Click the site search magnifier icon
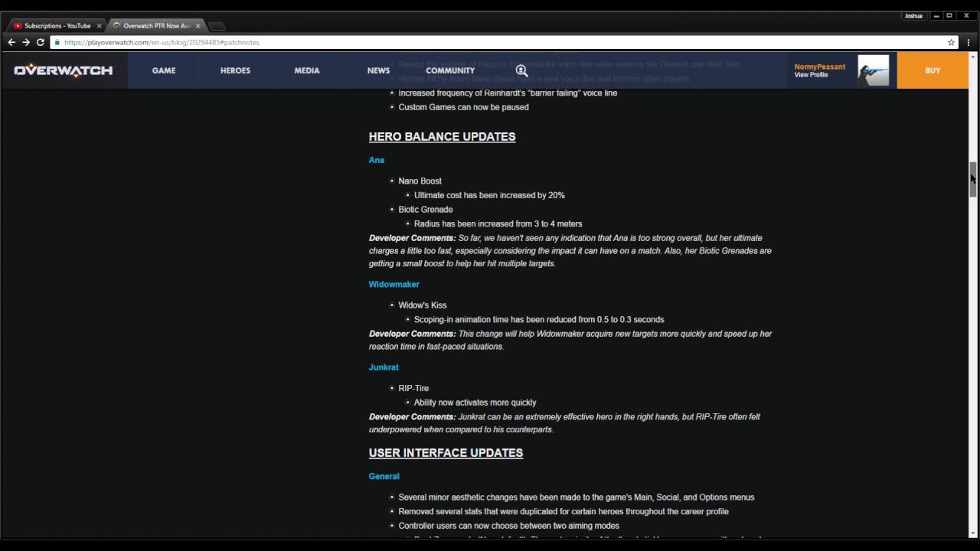This screenshot has height=551, width=980. pyautogui.click(x=521, y=70)
